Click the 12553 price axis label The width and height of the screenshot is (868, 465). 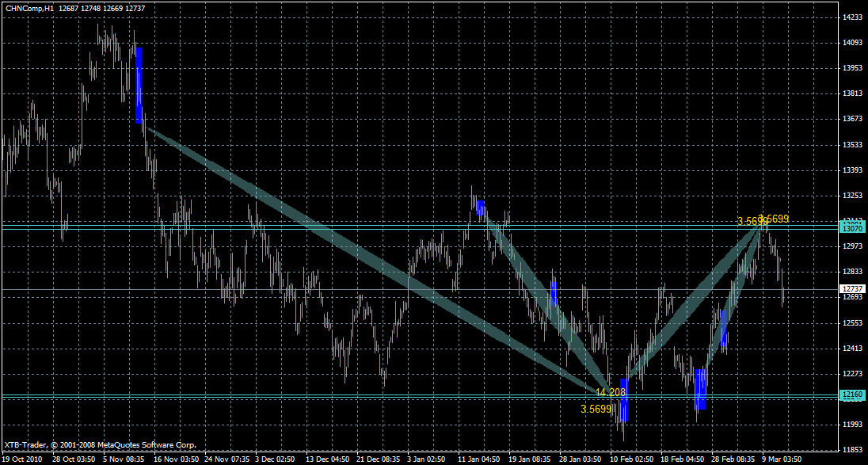[852, 322]
